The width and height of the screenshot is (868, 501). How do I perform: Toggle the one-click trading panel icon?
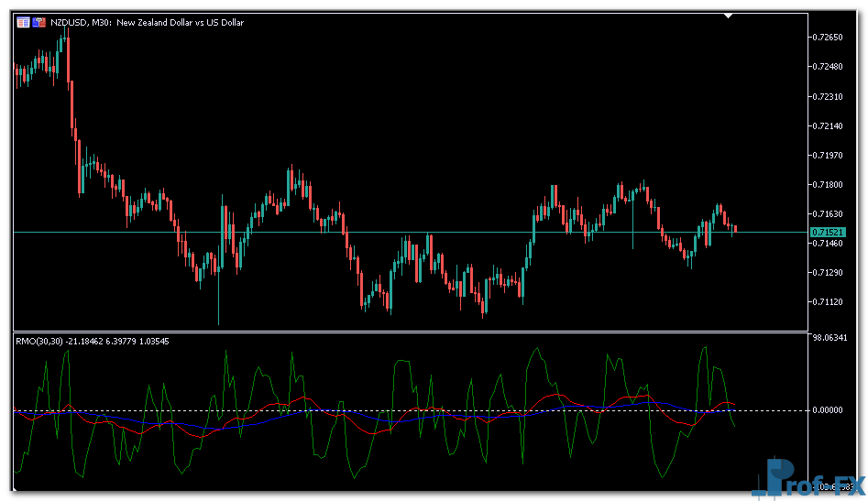38,22
